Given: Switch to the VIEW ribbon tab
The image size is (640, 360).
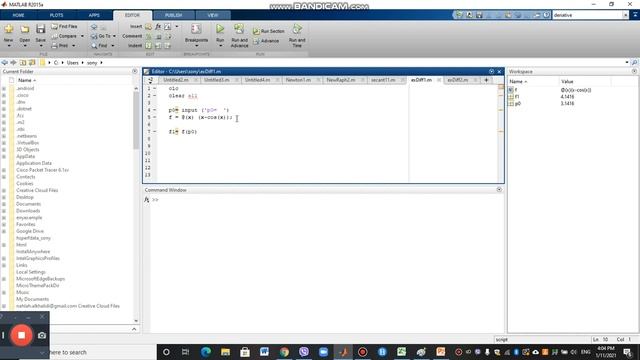Looking at the screenshot, I should tap(213, 15).
